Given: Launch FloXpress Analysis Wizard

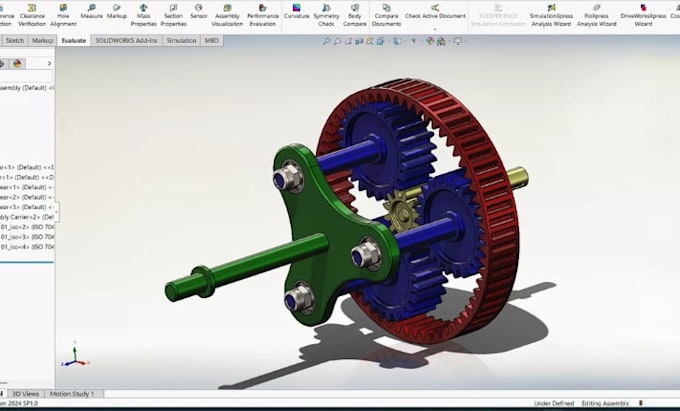Looking at the screenshot, I should point(597,16).
